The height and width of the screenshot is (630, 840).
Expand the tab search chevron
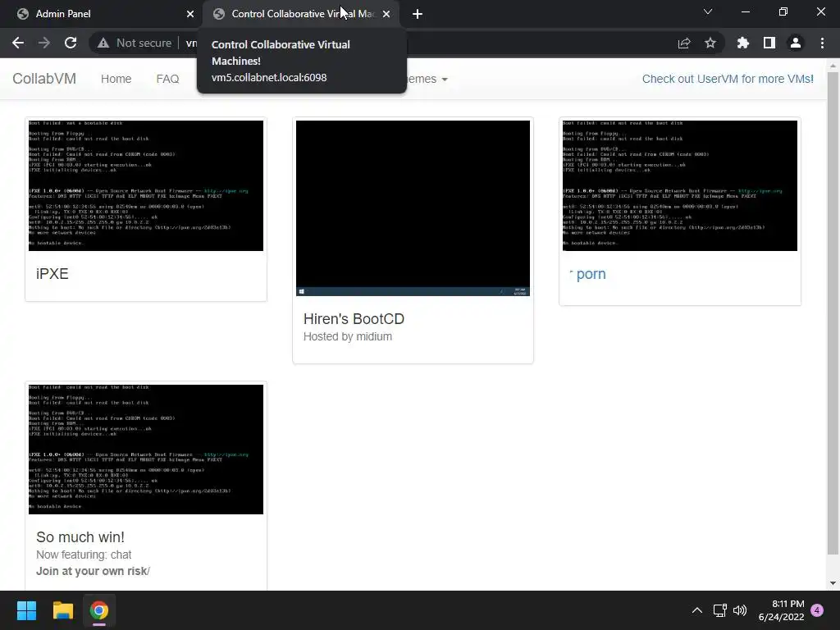pos(708,11)
